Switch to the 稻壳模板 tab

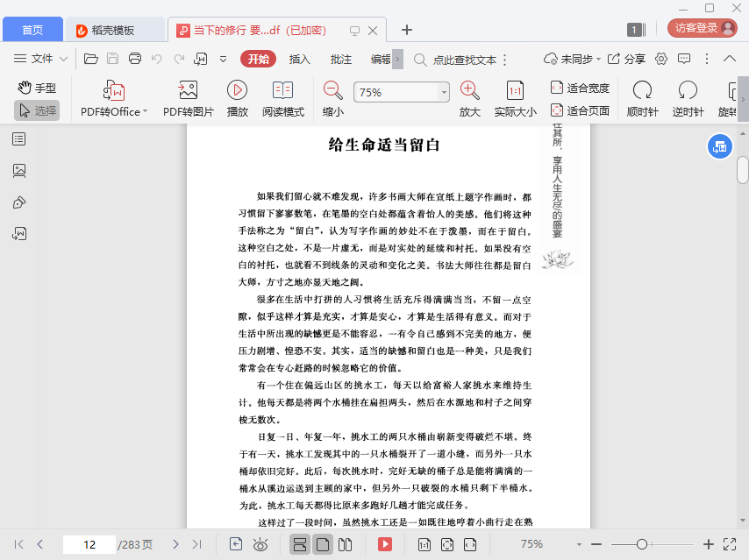(x=114, y=30)
